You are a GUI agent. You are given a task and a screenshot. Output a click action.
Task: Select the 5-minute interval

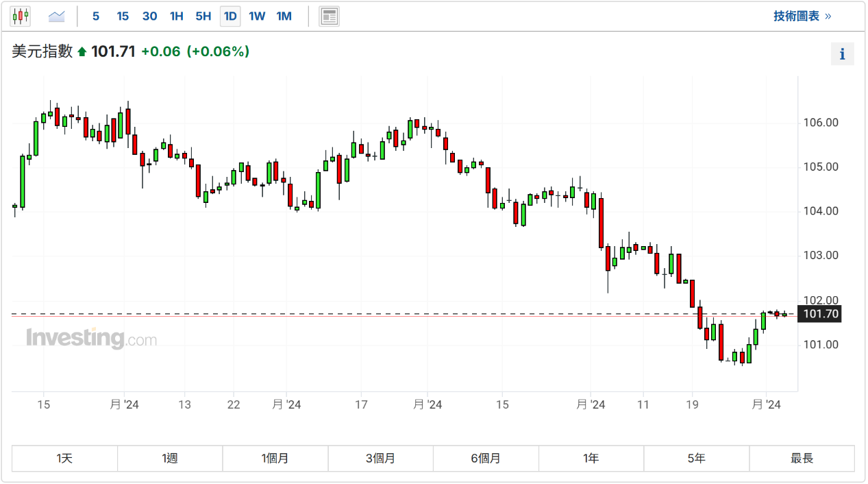tap(96, 16)
